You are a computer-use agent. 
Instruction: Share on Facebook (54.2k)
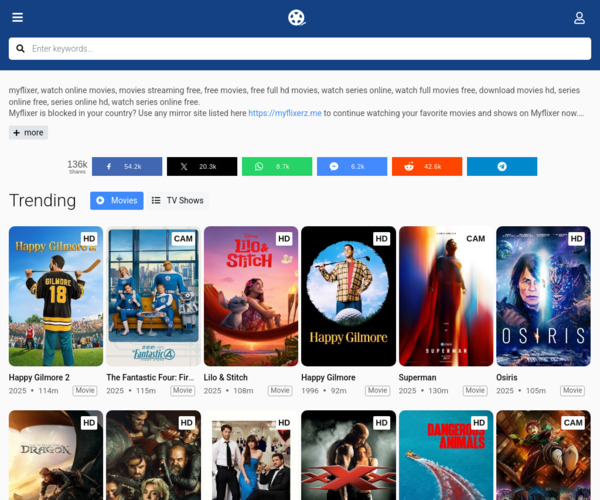(x=127, y=166)
